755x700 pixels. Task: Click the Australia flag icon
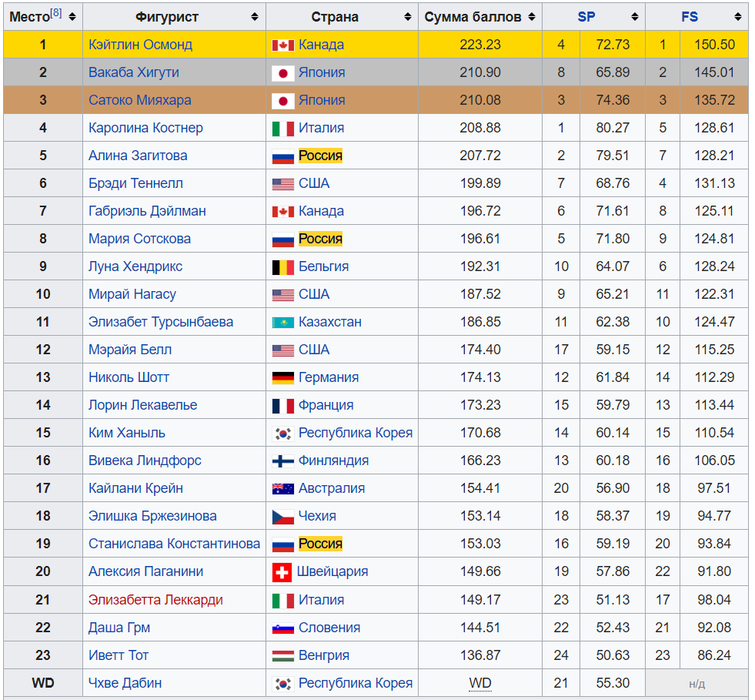[x=282, y=489]
